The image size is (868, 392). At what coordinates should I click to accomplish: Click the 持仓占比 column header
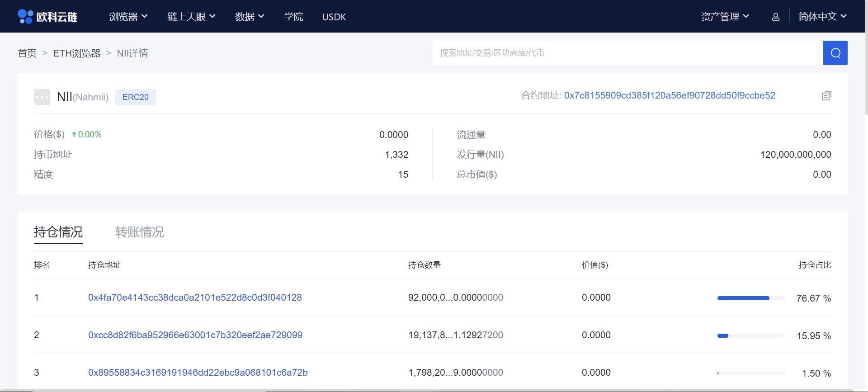pyautogui.click(x=815, y=265)
